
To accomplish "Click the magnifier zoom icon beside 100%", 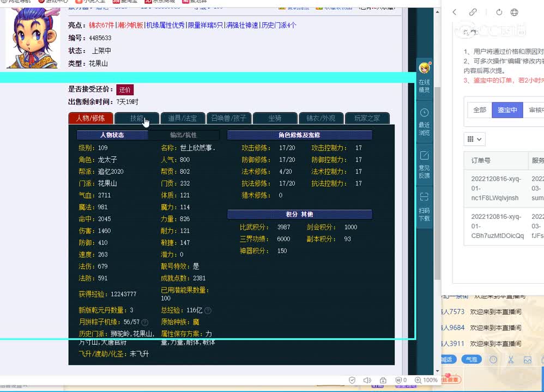I will pos(418,380).
